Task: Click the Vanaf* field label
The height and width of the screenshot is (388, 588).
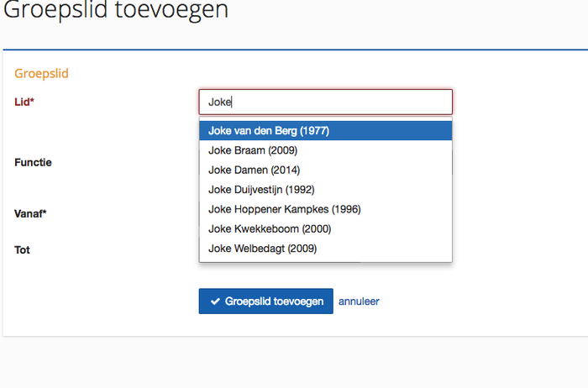Action: click(30, 213)
